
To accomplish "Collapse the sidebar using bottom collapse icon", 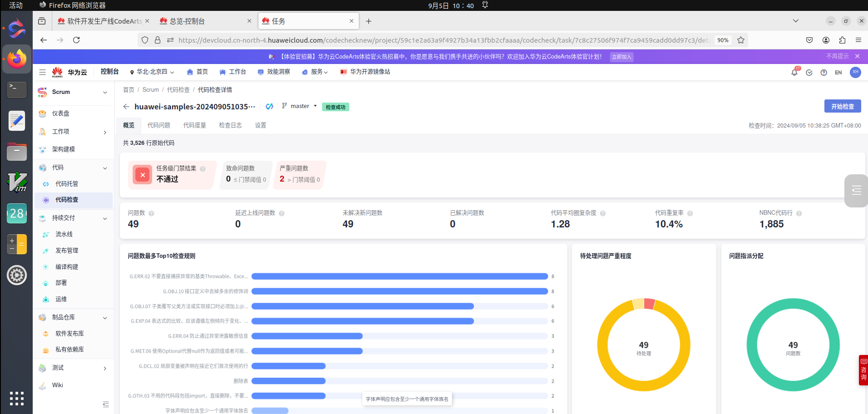I will point(106,404).
